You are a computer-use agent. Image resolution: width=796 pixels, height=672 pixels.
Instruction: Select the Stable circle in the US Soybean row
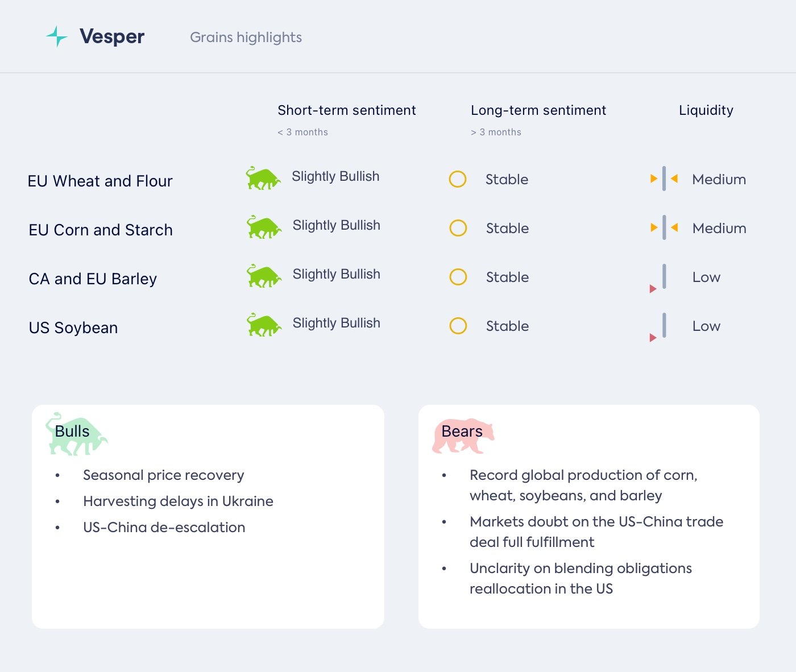(x=458, y=326)
